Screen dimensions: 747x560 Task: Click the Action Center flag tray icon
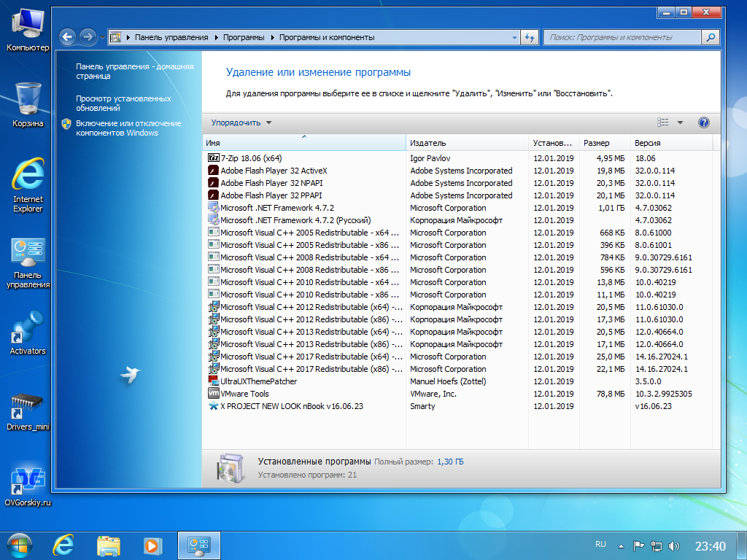pyautogui.click(x=638, y=545)
